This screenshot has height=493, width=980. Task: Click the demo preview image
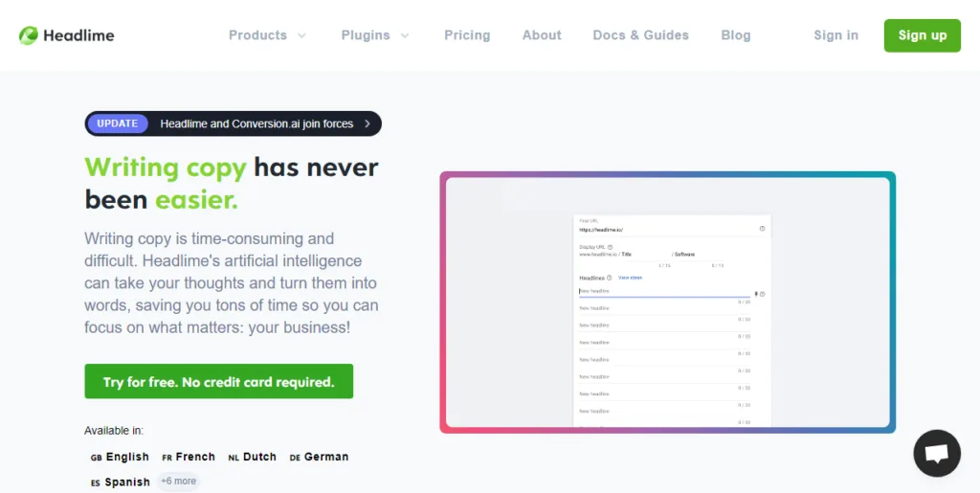(667, 303)
